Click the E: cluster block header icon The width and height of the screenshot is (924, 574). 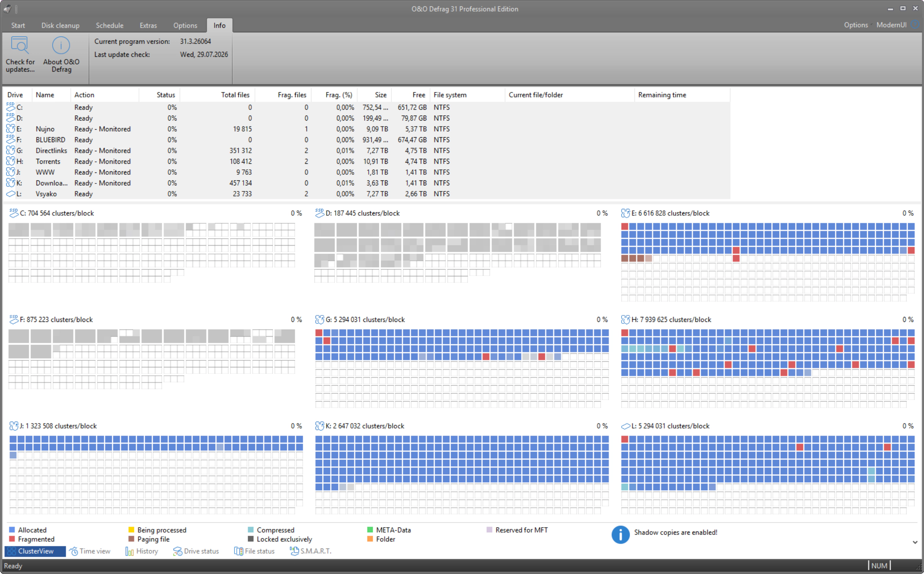(x=625, y=213)
